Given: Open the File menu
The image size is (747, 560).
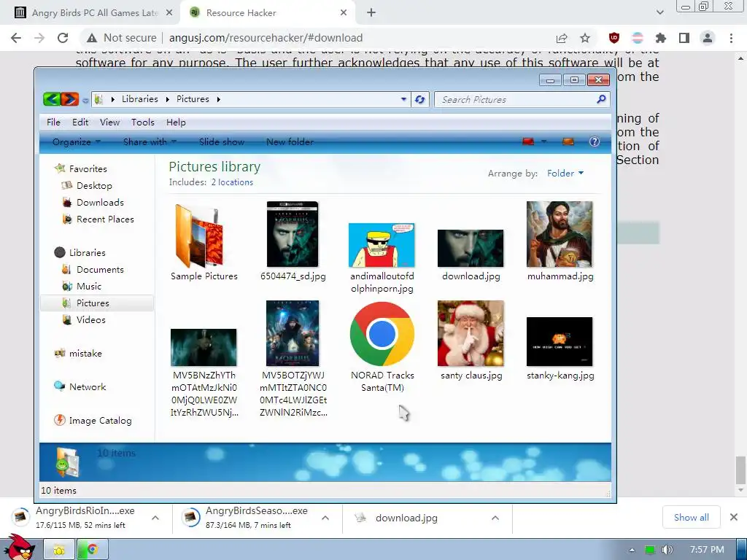Looking at the screenshot, I should 53,122.
